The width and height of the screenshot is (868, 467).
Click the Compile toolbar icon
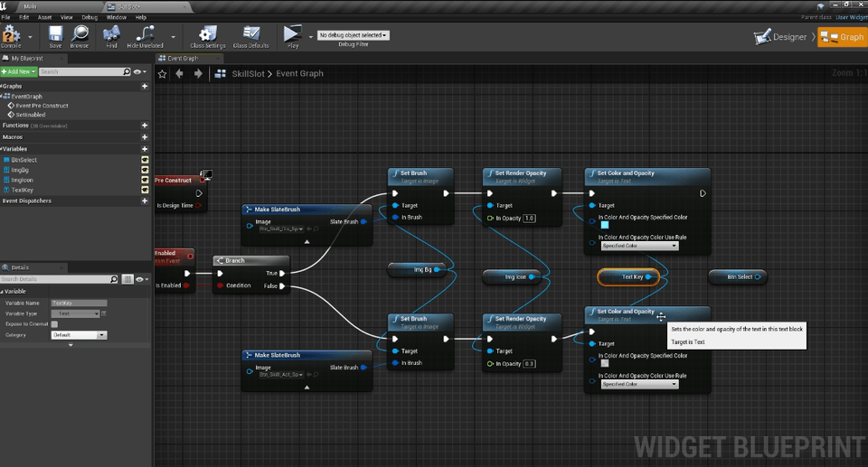[x=11, y=33]
